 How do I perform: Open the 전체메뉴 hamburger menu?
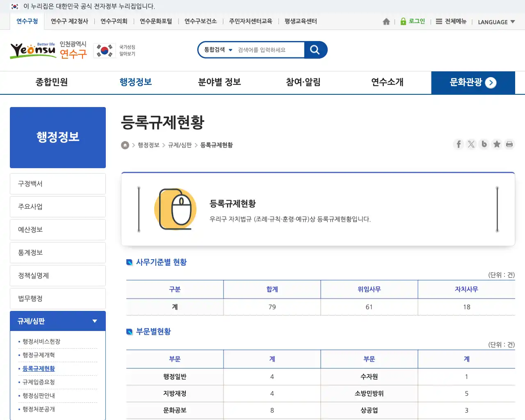(451, 22)
